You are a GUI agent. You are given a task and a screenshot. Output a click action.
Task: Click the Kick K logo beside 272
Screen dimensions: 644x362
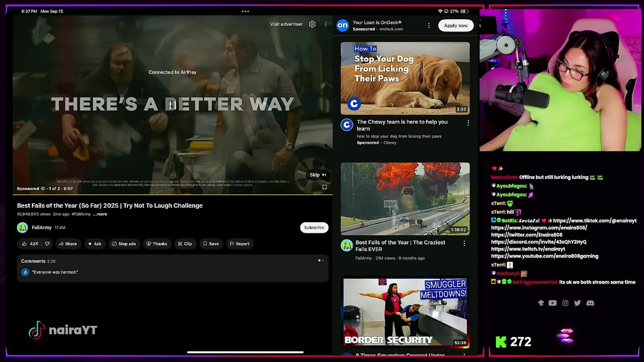[x=501, y=342]
